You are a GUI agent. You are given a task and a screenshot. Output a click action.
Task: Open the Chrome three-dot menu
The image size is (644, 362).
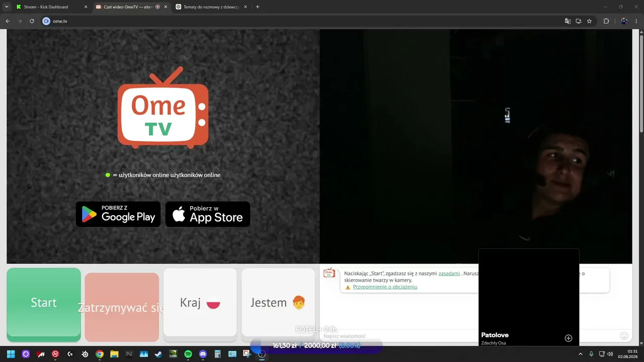[x=636, y=21]
